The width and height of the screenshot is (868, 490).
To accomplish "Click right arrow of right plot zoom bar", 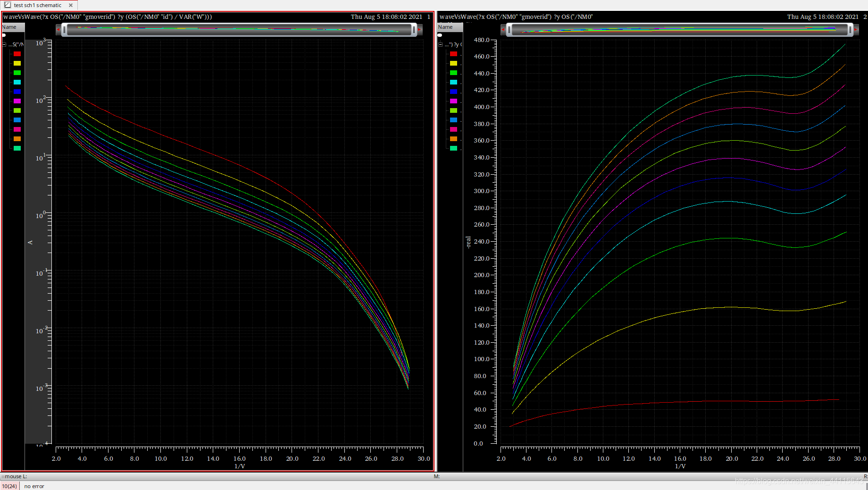I will [856, 30].
